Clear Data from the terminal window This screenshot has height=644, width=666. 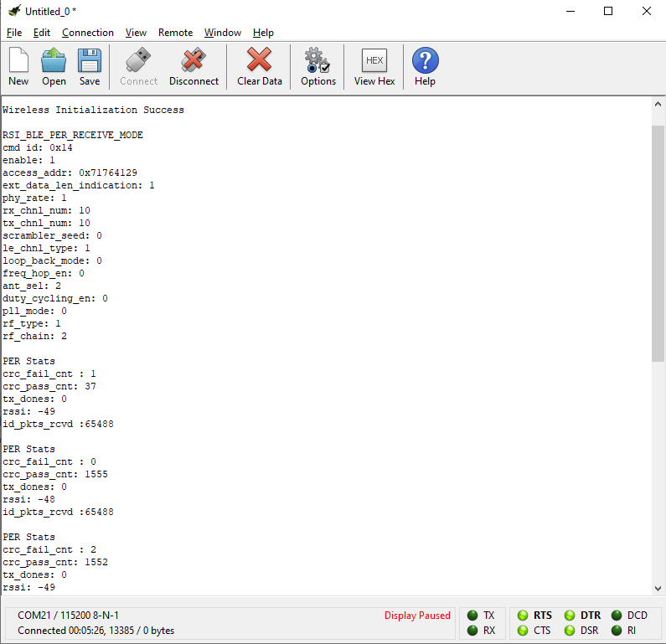pyautogui.click(x=260, y=67)
